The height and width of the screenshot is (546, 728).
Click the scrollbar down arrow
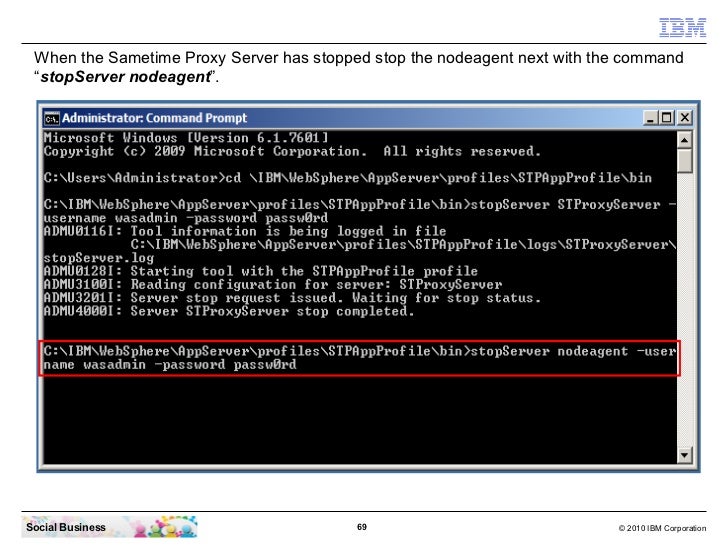[684, 455]
